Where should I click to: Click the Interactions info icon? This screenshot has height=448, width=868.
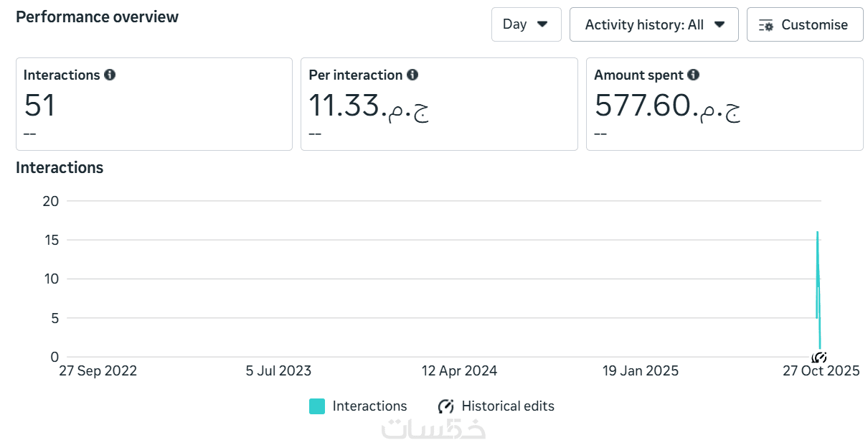pyautogui.click(x=110, y=75)
